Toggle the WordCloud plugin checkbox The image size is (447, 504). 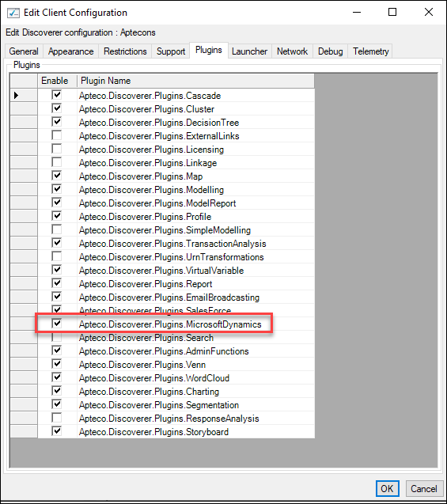pyautogui.click(x=57, y=377)
